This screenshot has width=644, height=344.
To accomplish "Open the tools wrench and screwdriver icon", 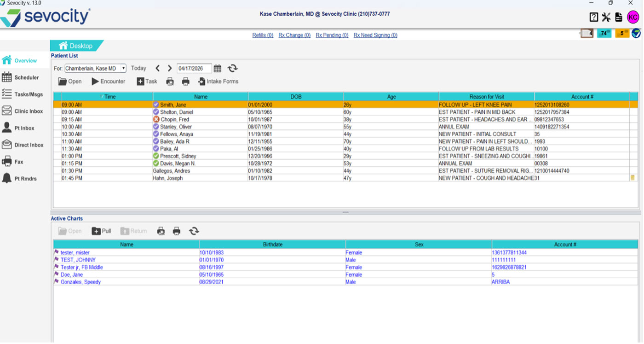I will click(606, 17).
